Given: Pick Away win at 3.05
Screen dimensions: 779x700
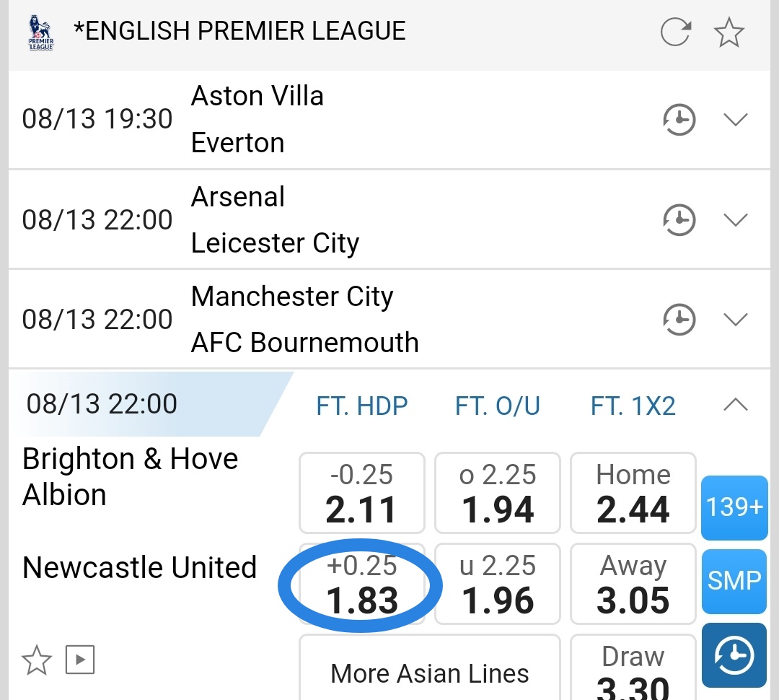Looking at the screenshot, I should coord(633,585).
